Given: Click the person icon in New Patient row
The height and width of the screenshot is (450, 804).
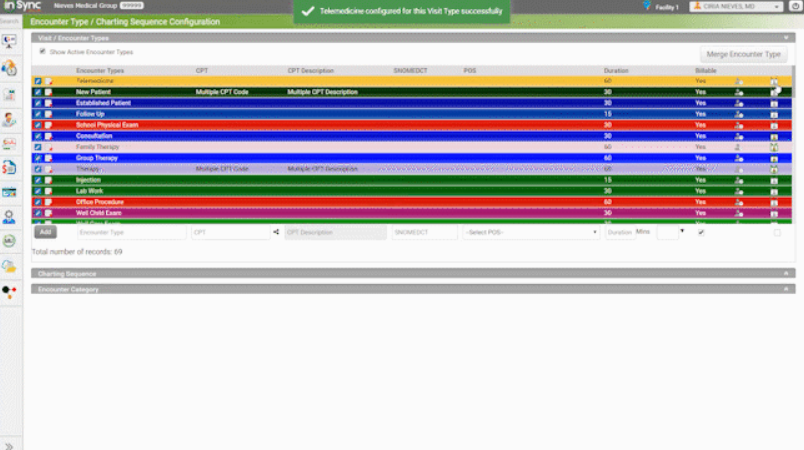Looking at the screenshot, I should (738, 92).
